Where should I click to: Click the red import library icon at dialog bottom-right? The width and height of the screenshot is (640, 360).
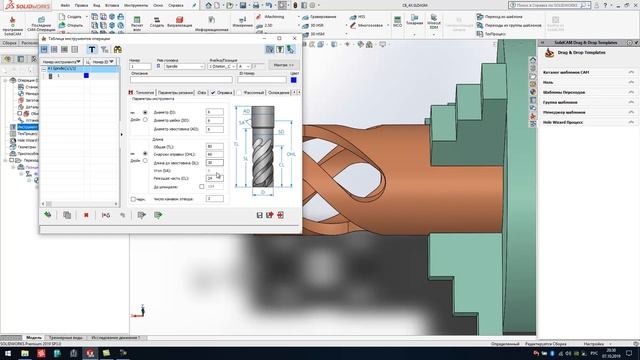pyautogui.click(x=280, y=215)
